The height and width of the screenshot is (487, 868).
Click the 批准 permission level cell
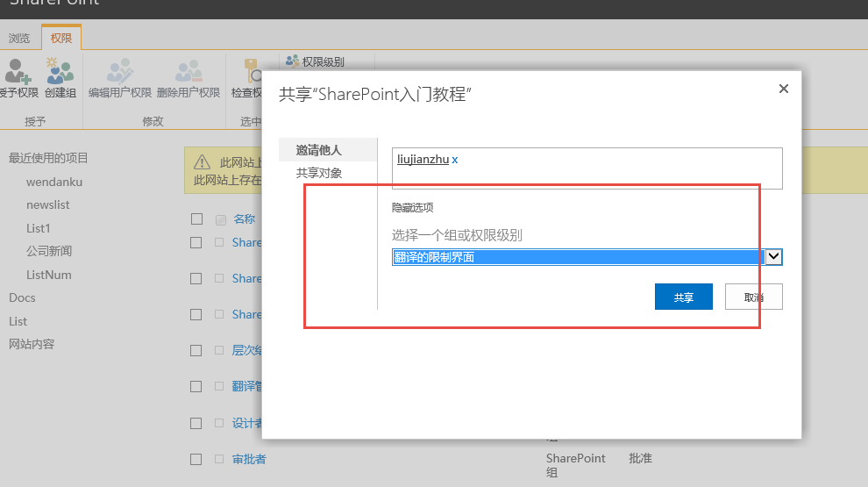pyautogui.click(x=641, y=458)
